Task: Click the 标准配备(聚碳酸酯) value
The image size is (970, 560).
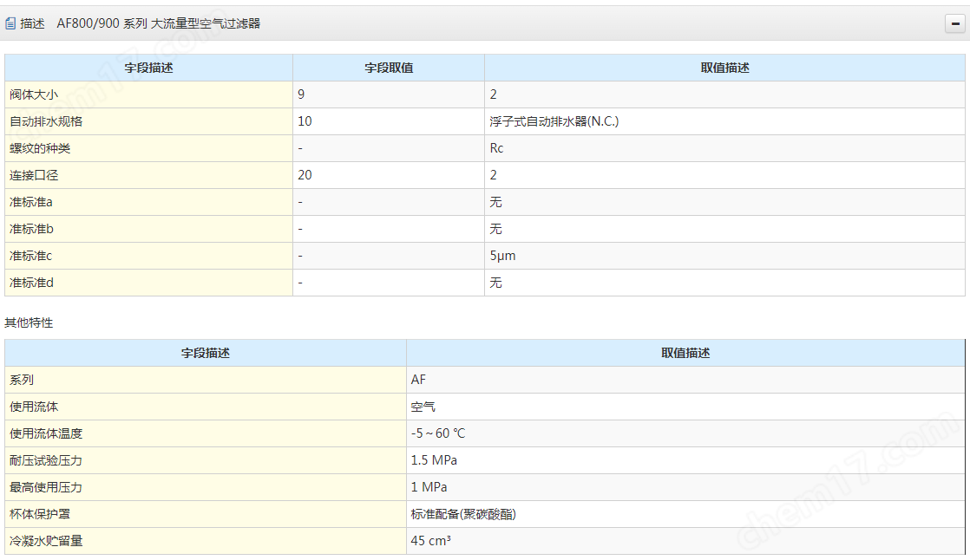Action: point(463,514)
